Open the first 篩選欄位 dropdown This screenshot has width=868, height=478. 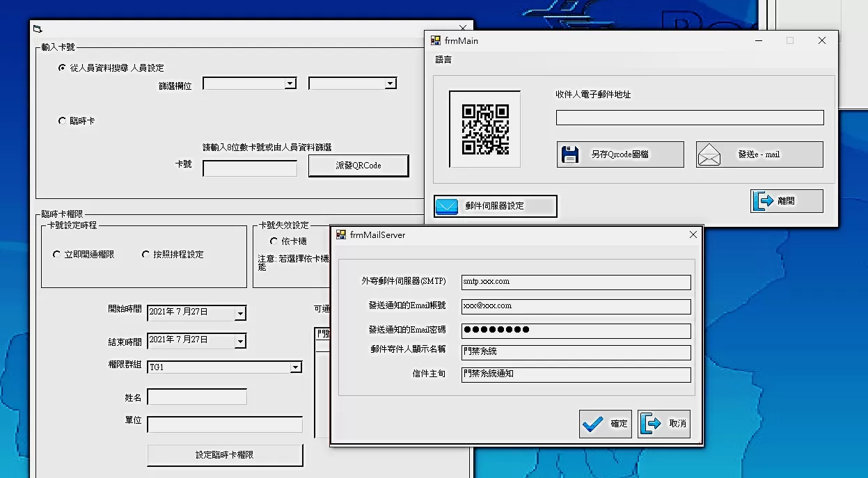[x=290, y=83]
